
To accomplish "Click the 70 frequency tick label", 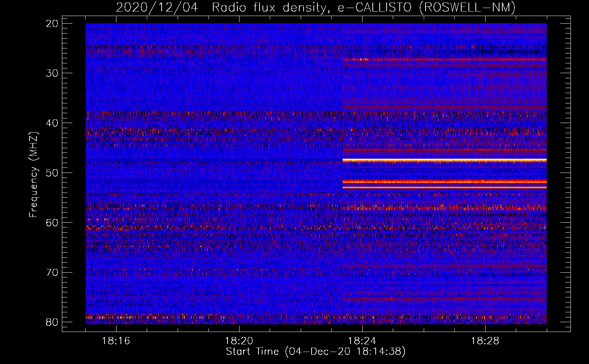I will click(x=52, y=272).
